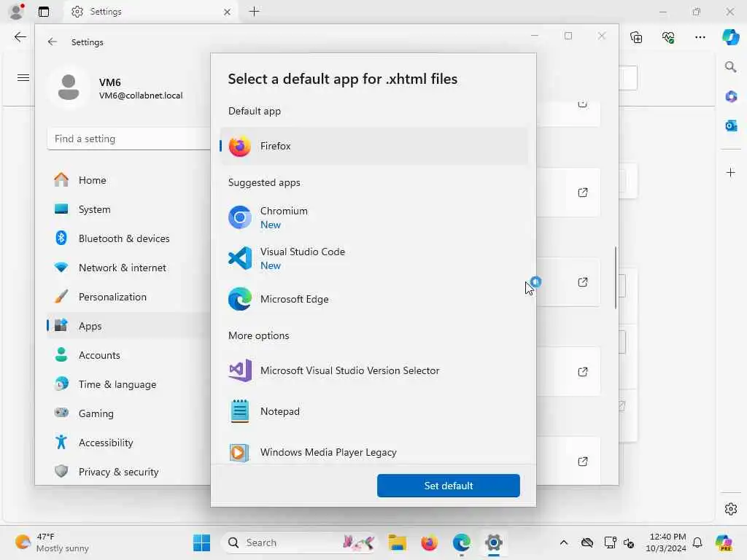Click the Settings window scrollbar
Image resolution: width=747 pixels, height=560 pixels.
(x=616, y=278)
